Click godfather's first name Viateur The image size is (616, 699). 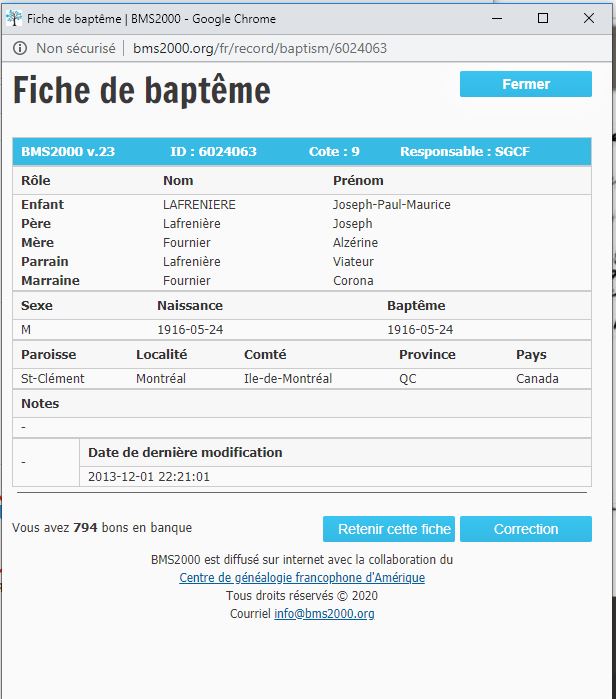click(353, 262)
